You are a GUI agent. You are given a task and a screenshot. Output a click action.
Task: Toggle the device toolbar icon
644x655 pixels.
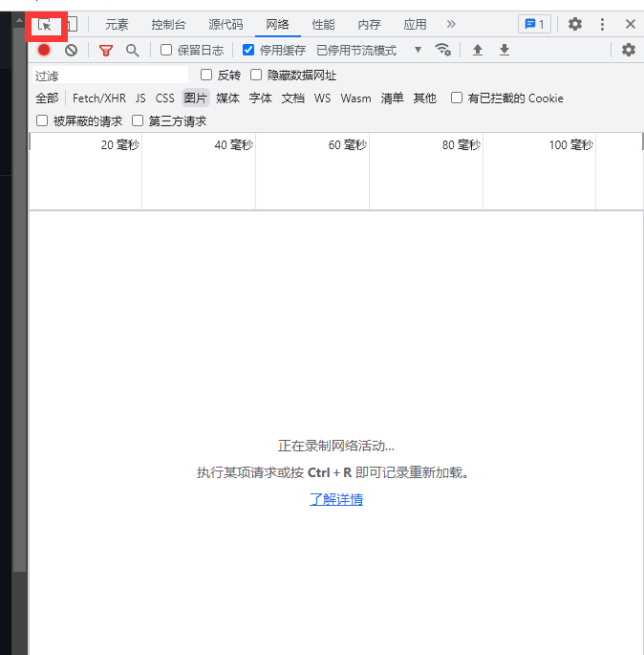[x=73, y=24]
